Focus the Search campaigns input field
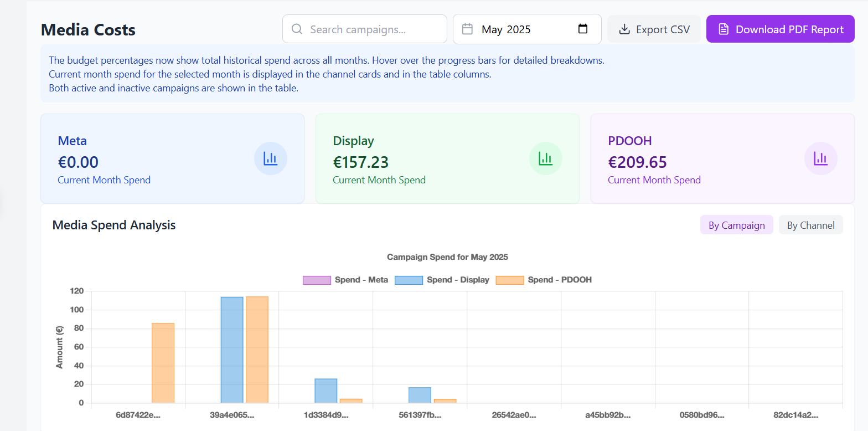Viewport: 868px width, 431px height. point(365,29)
